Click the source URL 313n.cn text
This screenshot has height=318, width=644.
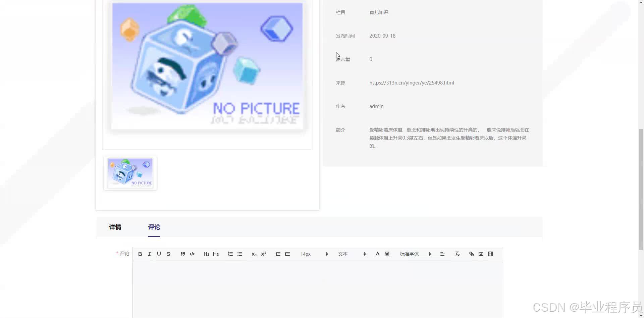(412, 83)
